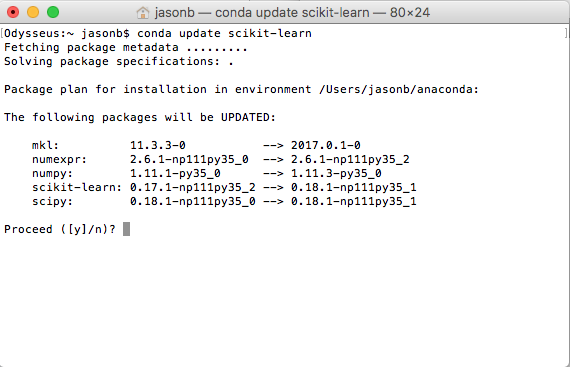Click the 'Proceed ([y]/n)?' prompt line
570x367 pixels.
pos(60,229)
